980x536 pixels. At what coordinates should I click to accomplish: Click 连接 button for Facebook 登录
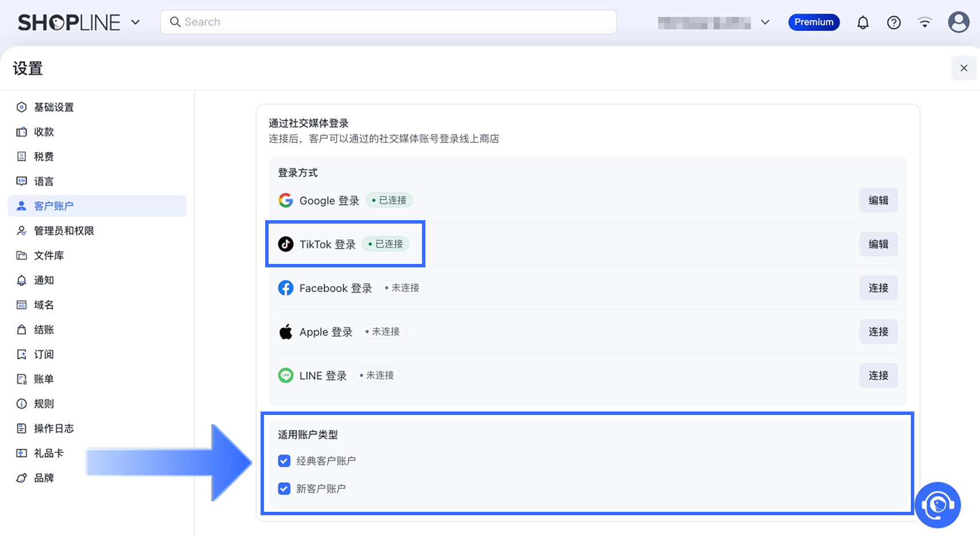tap(878, 288)
